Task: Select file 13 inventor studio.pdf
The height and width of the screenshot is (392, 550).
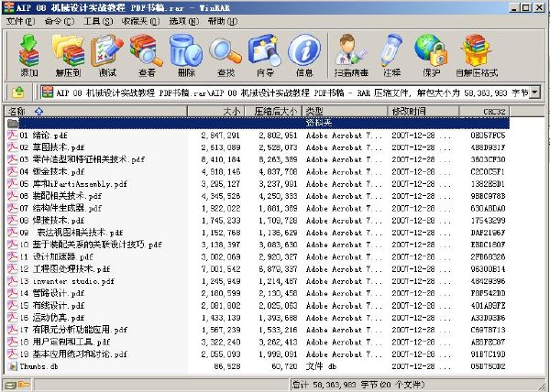Action: (67, 281)
